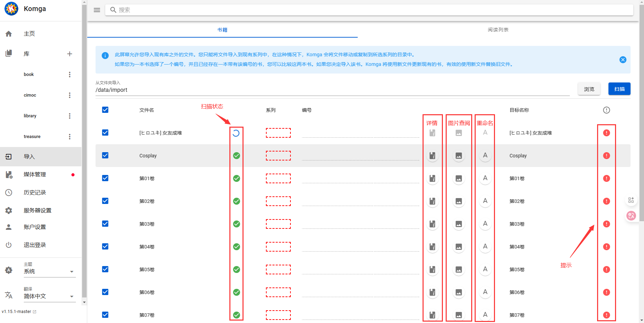The height and width of the screenshot is (323, 644).
Task: Click details icon for 第05卷 row
Action: (432, 270)
